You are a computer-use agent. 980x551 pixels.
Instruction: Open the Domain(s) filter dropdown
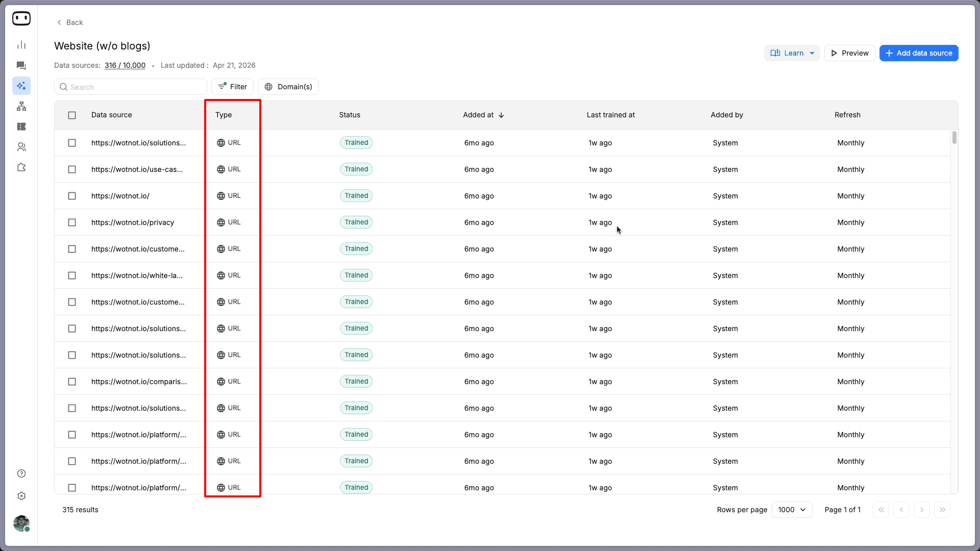[x=288, y=87]
